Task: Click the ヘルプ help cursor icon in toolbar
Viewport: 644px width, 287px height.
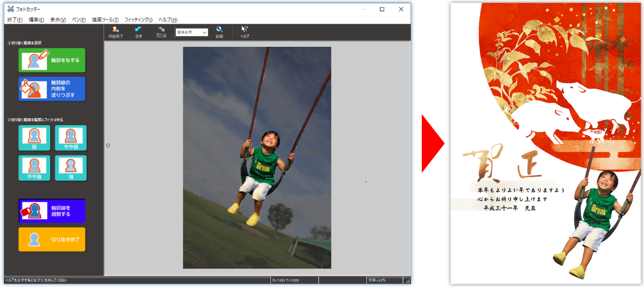Action: point(245,32)
